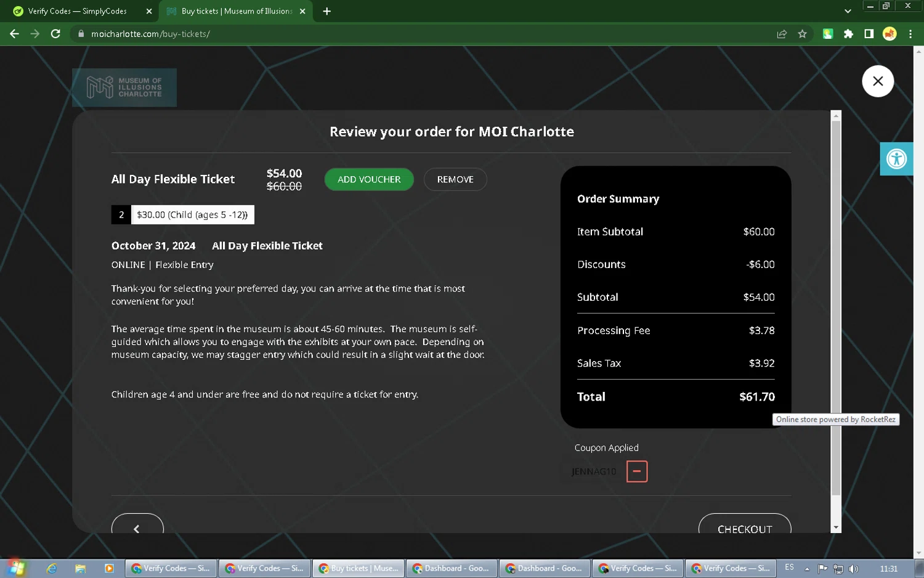Click the Discounts -$6.00 value
The image size is (924, 578).
pyautogui.click(x=760, y=264)
